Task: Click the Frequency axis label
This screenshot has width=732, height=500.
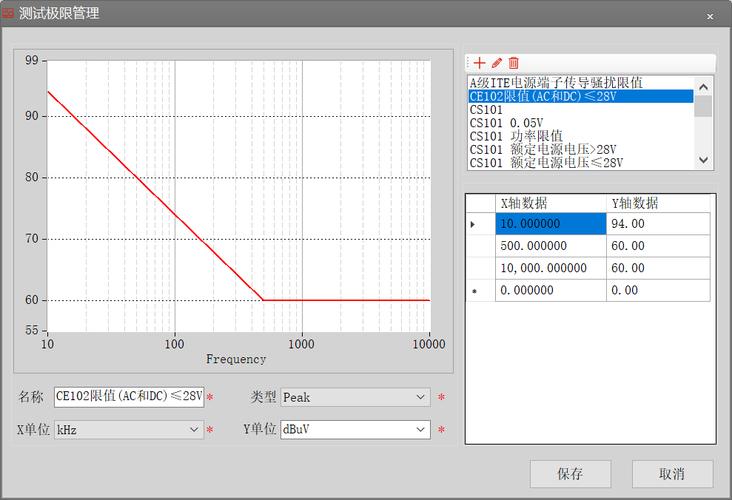Action: (x=236, y=359)
